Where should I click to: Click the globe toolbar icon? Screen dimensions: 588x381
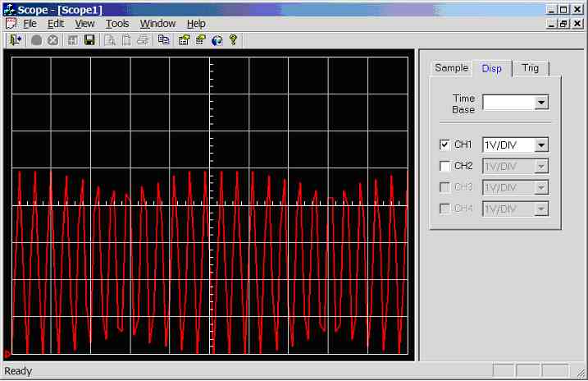point(217,39)
